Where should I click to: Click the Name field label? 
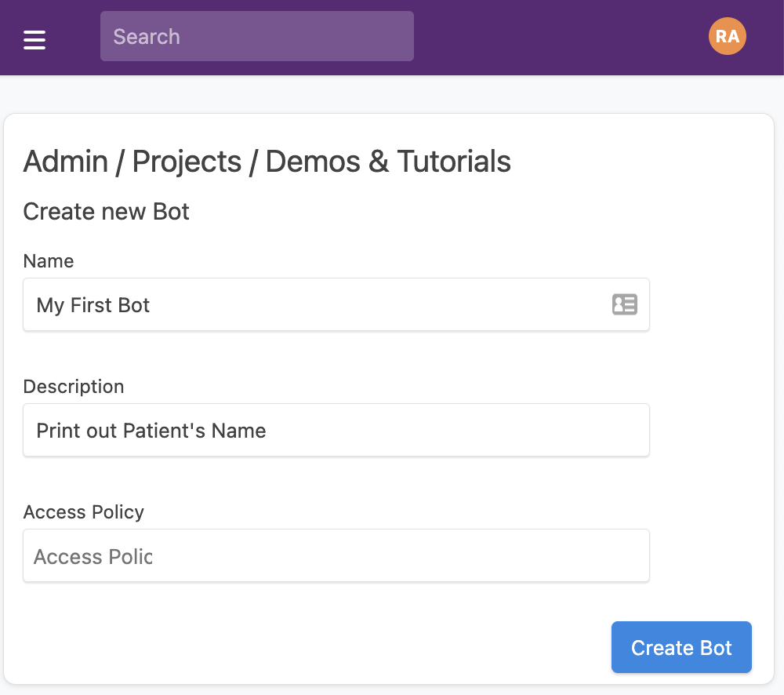[48, 260]
